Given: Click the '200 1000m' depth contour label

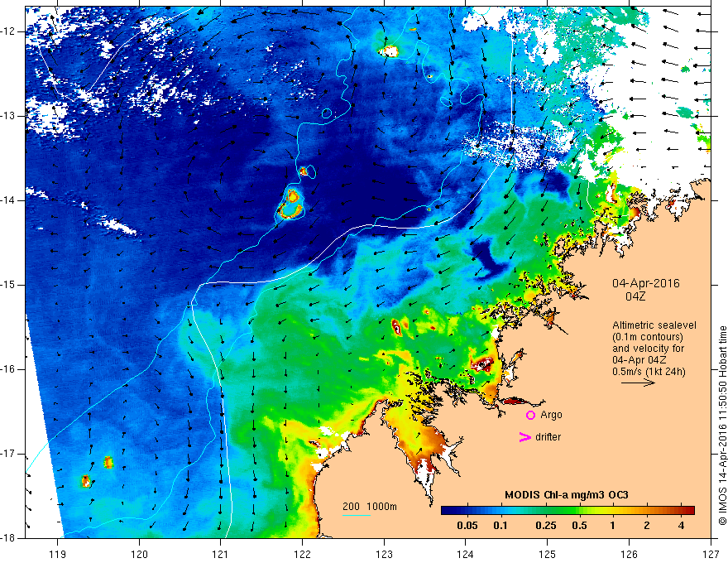Looking at the screenshot, I should click(x=370, y=507).
